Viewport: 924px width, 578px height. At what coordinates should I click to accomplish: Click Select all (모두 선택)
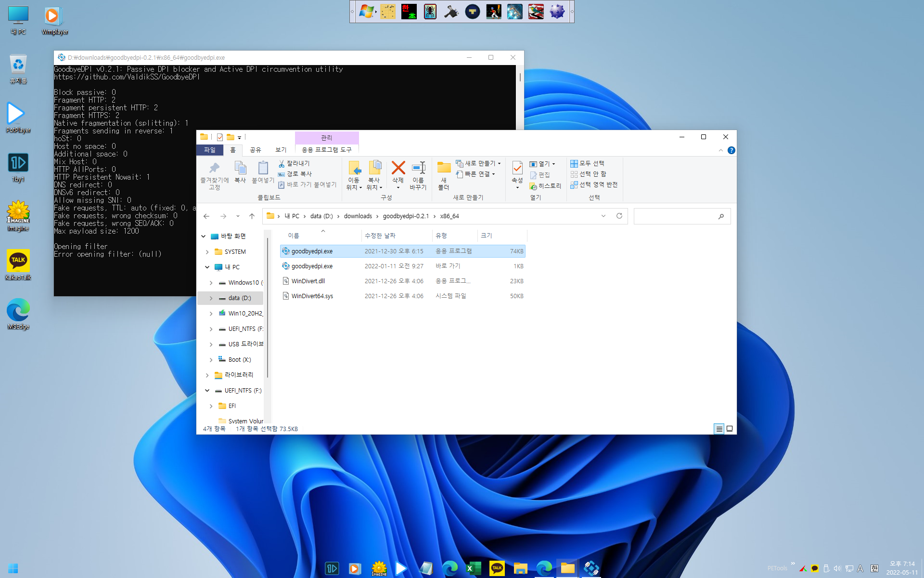point(587,164)
